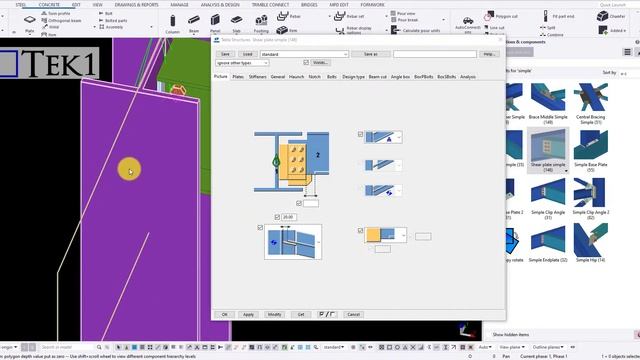Click the search magnifier icon in the bottom toolbar
640x360 pixels.
click(x=99, y=347)
